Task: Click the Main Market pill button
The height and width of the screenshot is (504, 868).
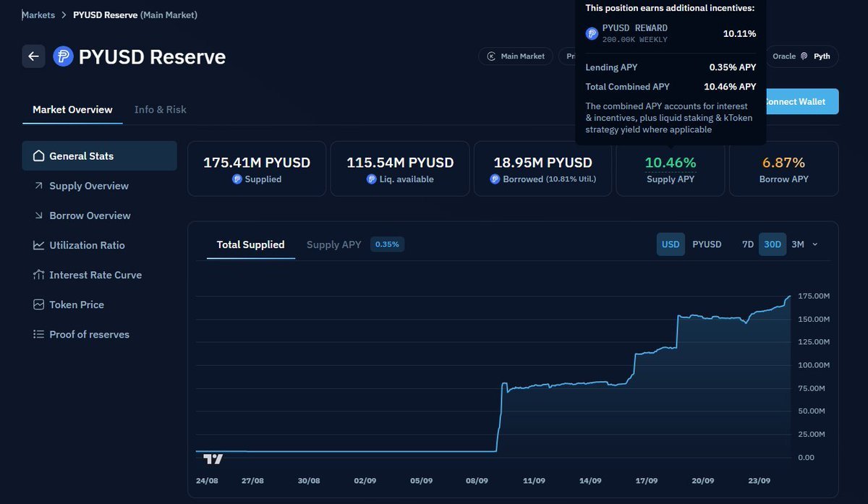Action: pos(516,56)
